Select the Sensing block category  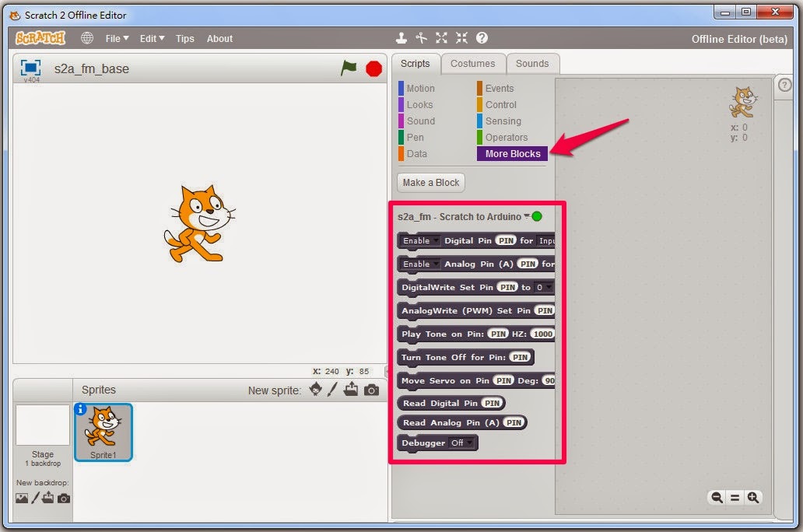[x=503, y=121]
